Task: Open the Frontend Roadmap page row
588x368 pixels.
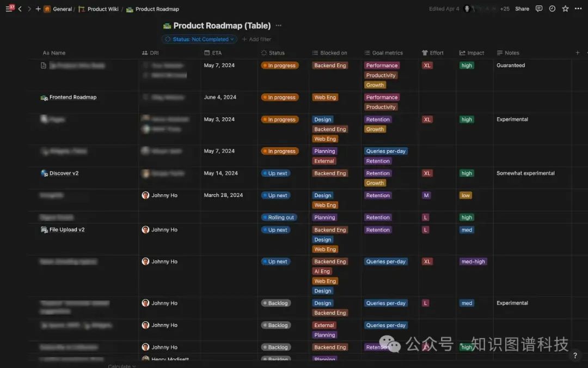Action: (72, 97)
